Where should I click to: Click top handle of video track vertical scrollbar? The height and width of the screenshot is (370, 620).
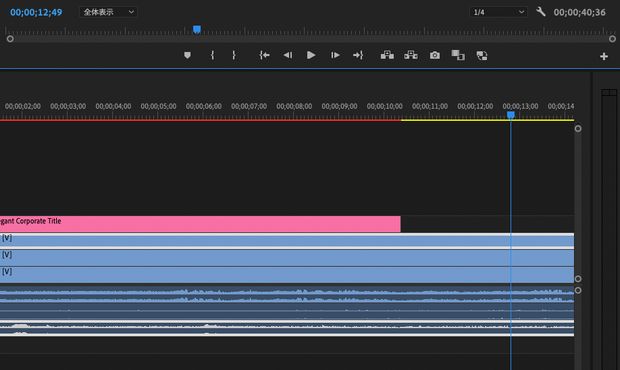(578, 128)
